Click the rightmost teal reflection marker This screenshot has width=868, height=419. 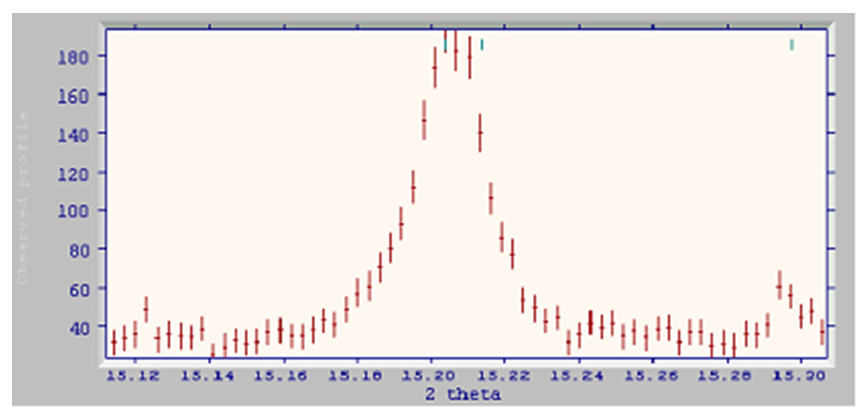[792, 45]
